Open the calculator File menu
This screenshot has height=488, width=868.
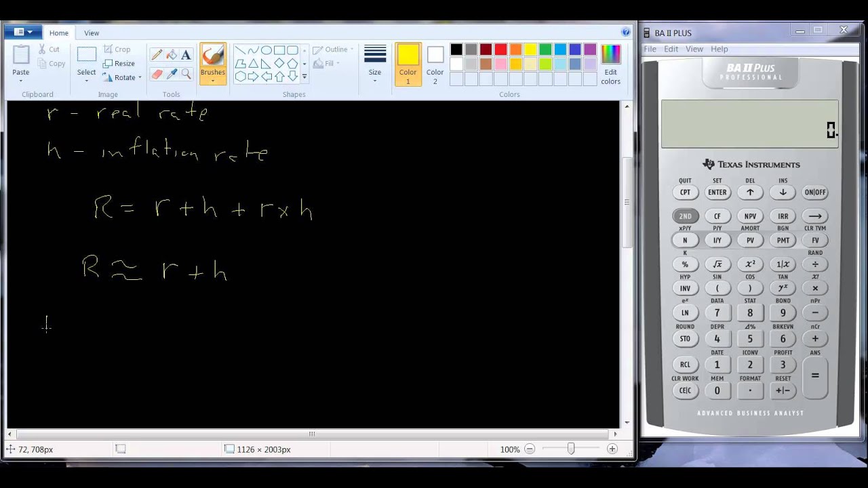click(650, 49)
